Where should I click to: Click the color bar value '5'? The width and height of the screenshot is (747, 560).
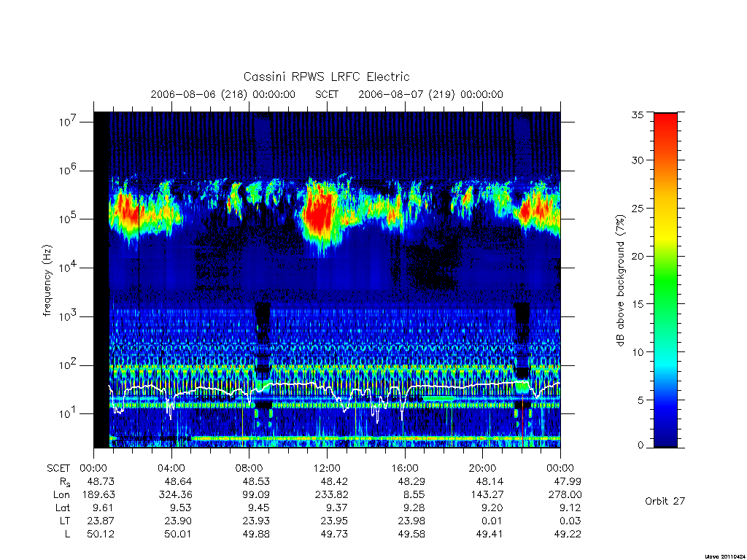pos(640,400)
